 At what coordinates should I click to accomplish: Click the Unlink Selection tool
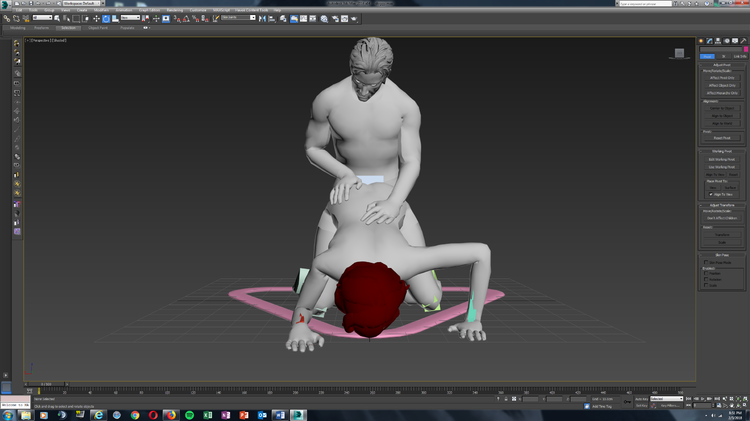[x=16, y=19]
